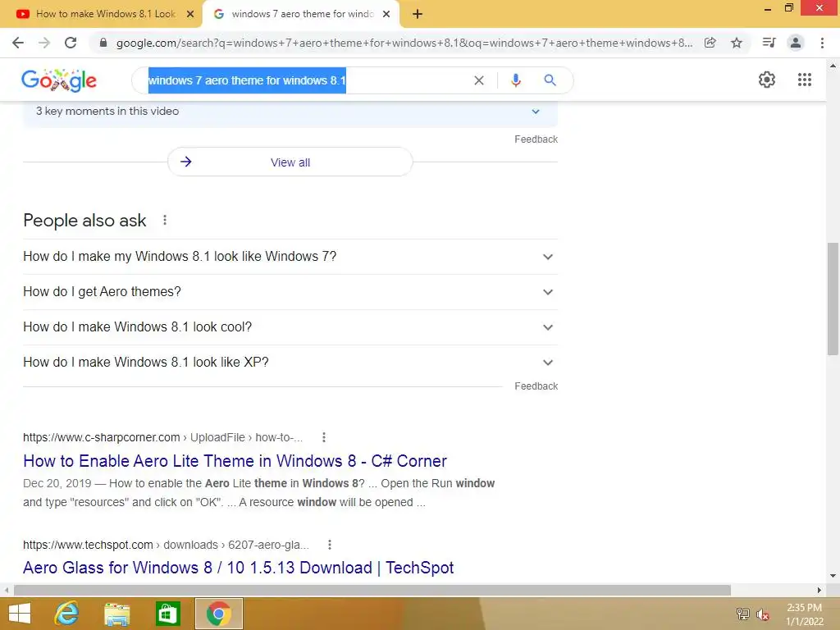Click the horizontal scrollbar thumb
Image resolution: width=840 pixels, height=630 pixels.
click(x=372, y=591)
